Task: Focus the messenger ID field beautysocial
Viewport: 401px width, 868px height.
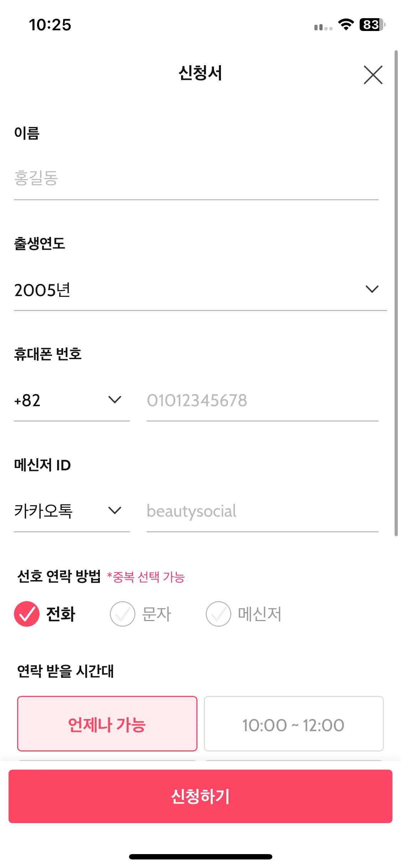Action: (263, 511)
